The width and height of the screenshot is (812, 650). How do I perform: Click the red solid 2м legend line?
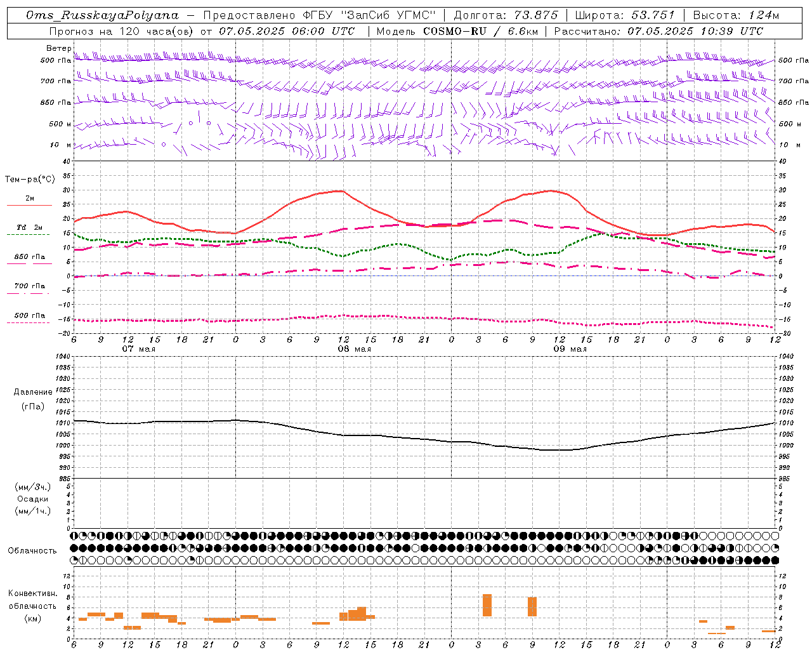click(x=29, y=206)
